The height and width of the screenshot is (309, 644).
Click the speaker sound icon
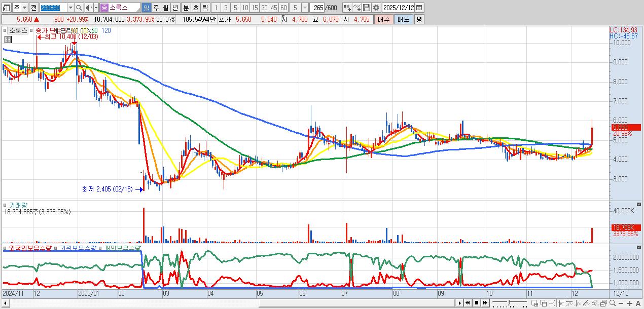[x=89, y=8]
